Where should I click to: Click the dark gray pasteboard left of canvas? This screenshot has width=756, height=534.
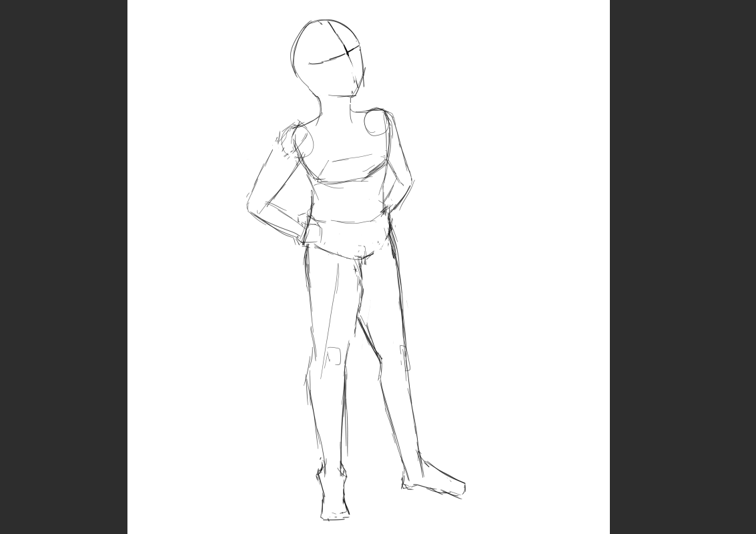point(63,267)
